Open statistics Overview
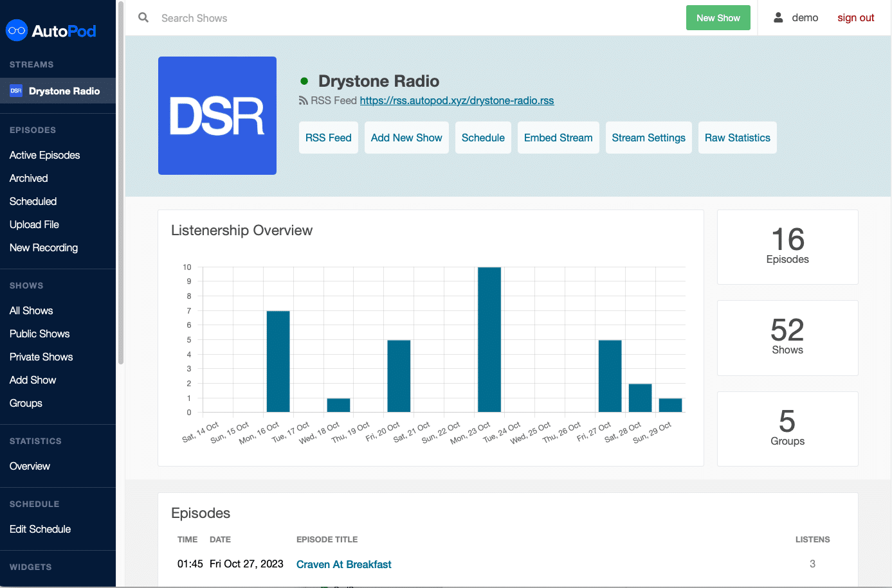Viewport: 892px width, 588px height. click(x=30, y=467)
